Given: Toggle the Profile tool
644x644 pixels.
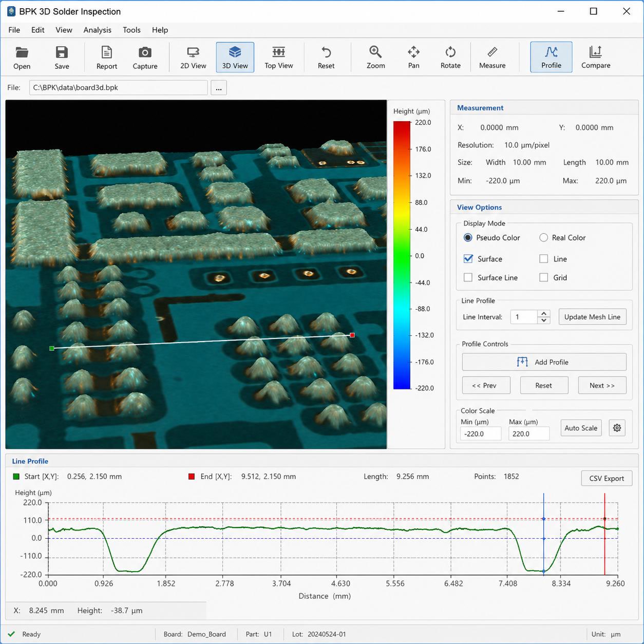Looking at the screenshot, I should coord(551,58).
